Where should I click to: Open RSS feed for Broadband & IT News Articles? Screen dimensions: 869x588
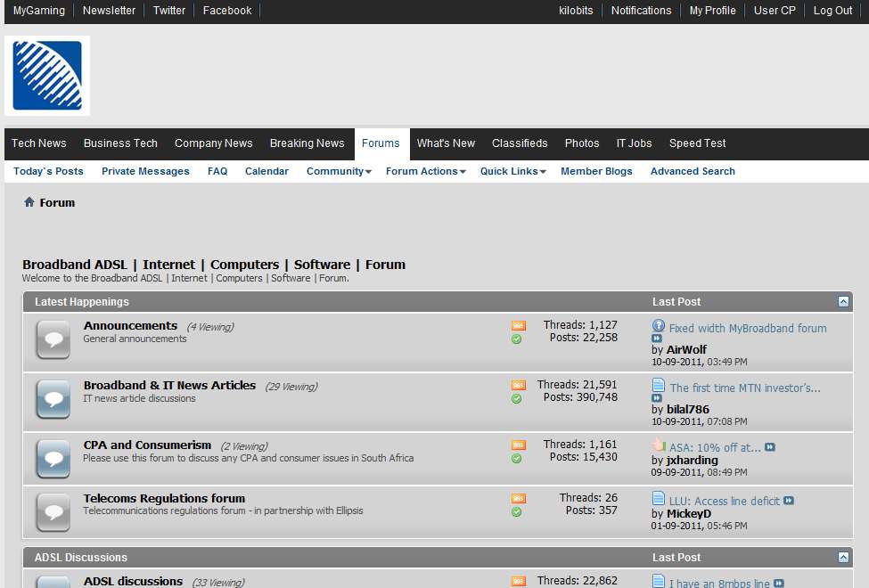(x=518, y=385)
